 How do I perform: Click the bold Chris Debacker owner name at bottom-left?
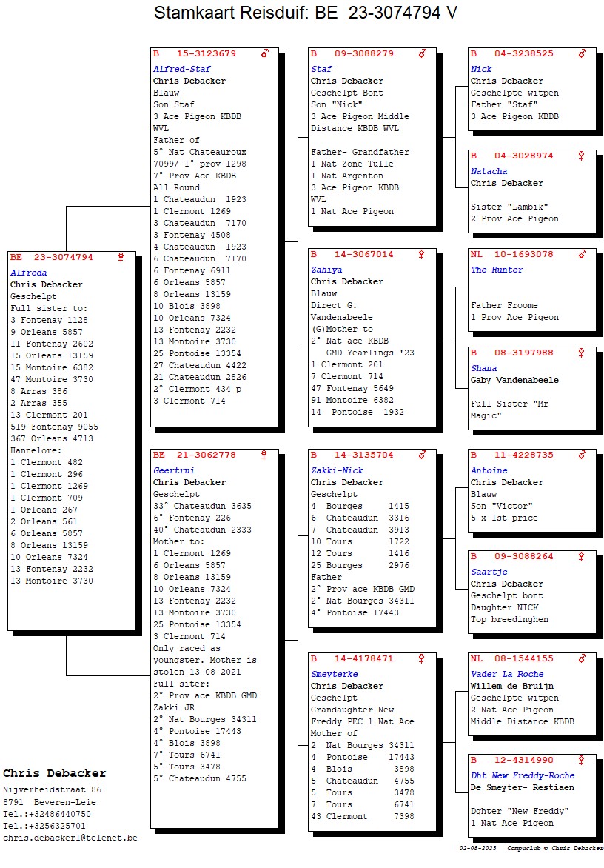[55, 773]
